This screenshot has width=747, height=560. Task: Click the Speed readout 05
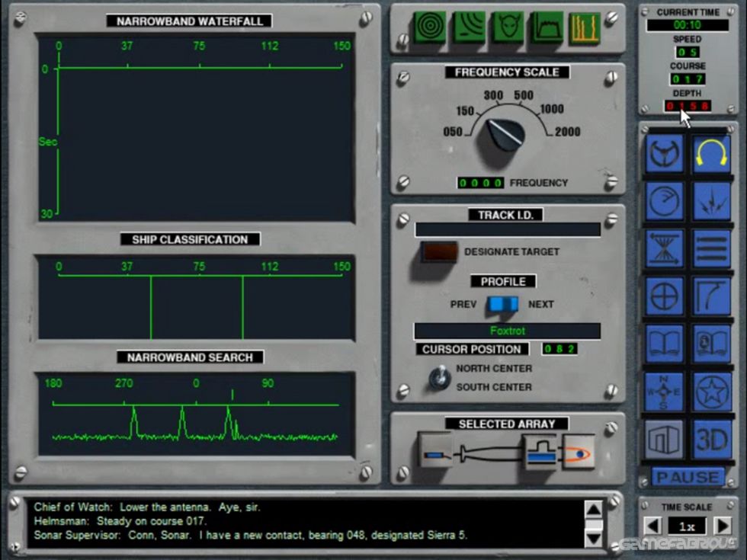688,52
